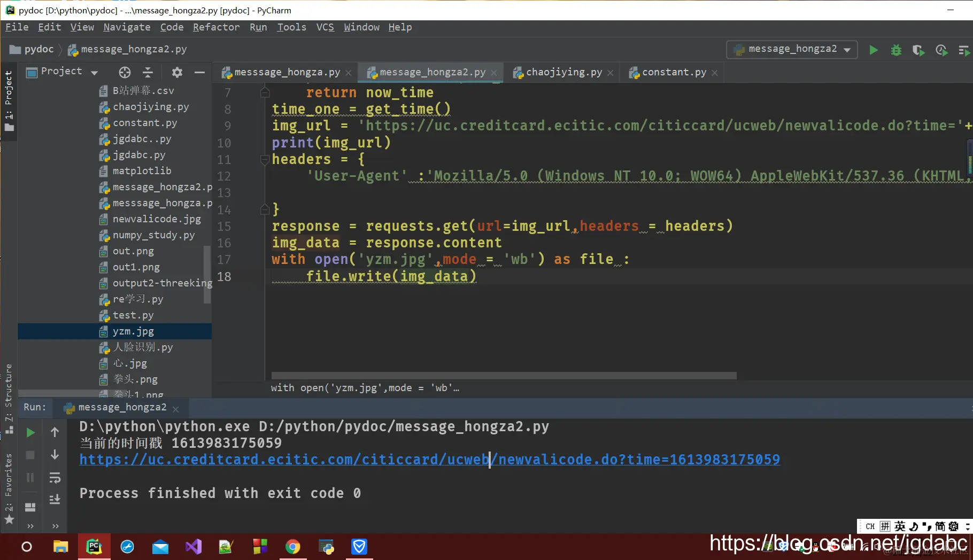Open PyCharm from the taskbar
Screen dimensions: 973x560
click(94, 547)
